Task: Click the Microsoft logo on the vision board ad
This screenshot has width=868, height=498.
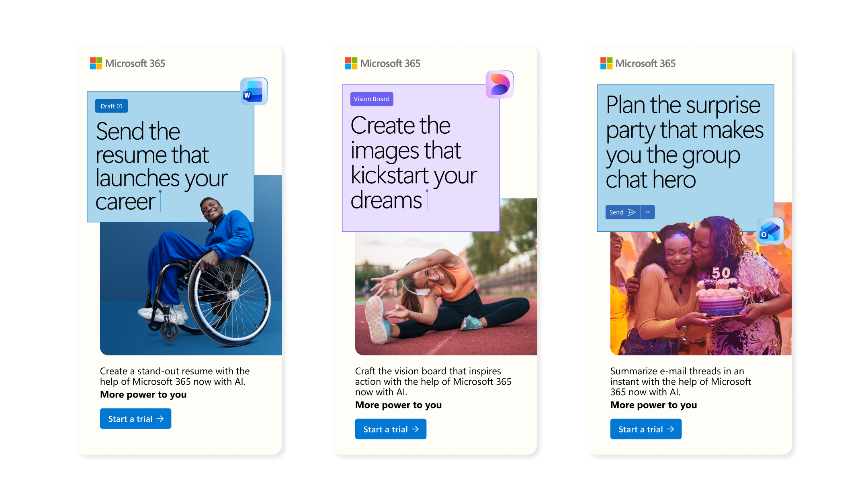Action: tap(351, 63)
